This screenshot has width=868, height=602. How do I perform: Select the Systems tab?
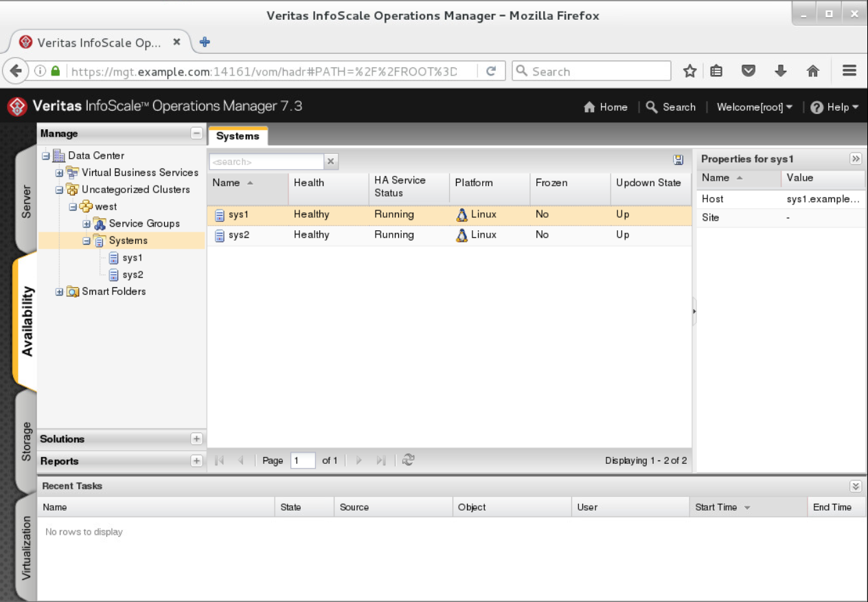pyautogui.click(x=238, y=136)
